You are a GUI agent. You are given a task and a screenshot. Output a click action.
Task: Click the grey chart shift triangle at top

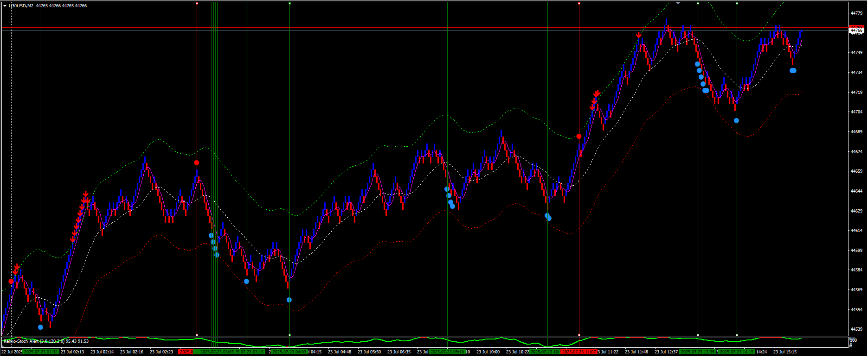click(678, 3)
